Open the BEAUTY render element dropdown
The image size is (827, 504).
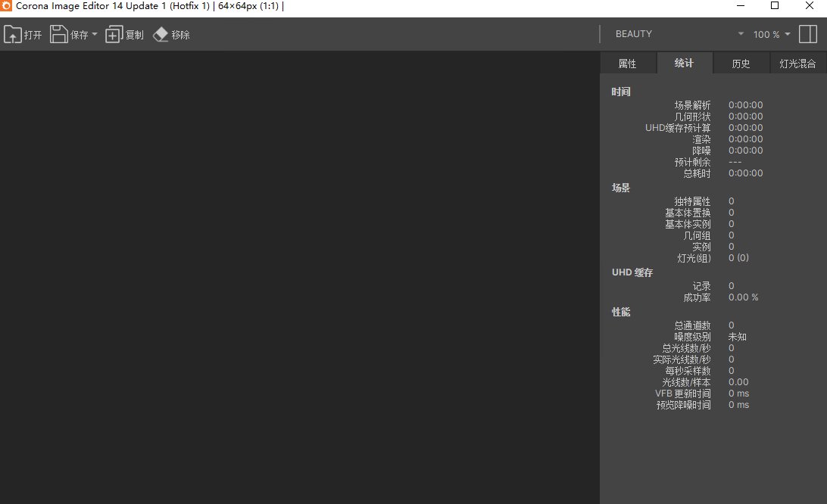coord(679,34)
